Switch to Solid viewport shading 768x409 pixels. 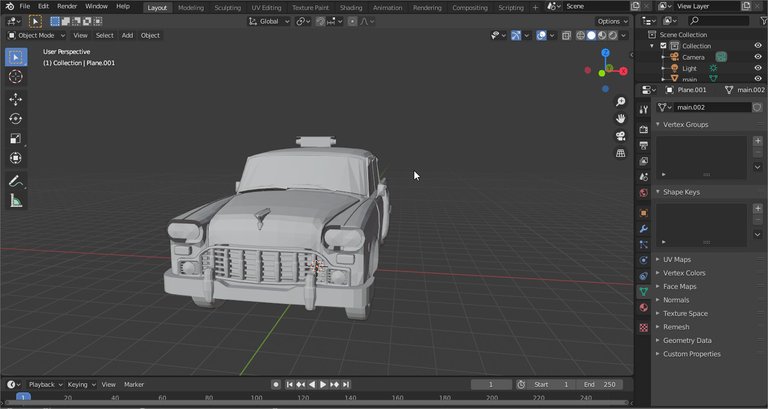(x=591, y=35)
